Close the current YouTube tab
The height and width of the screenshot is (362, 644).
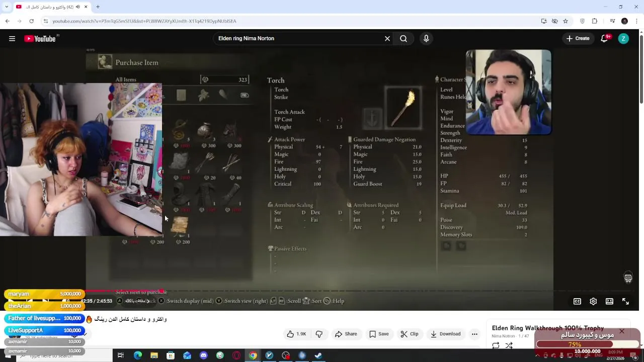86,7
